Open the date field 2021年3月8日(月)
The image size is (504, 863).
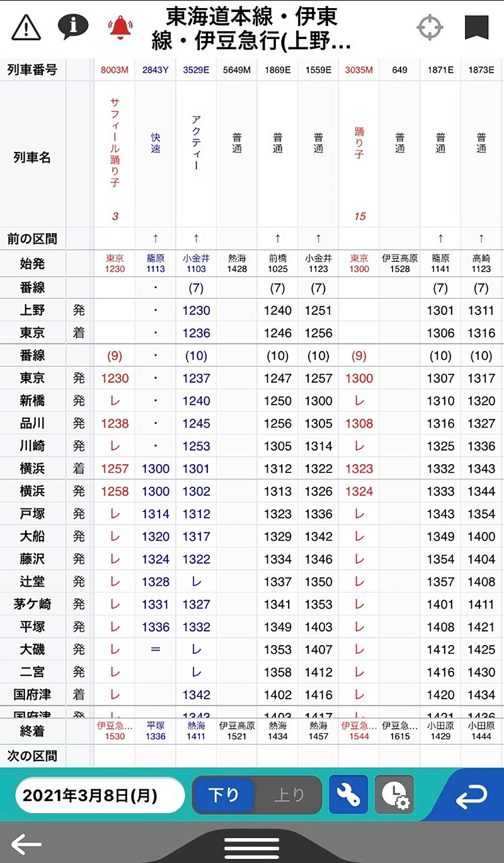(x=100, y=796)
